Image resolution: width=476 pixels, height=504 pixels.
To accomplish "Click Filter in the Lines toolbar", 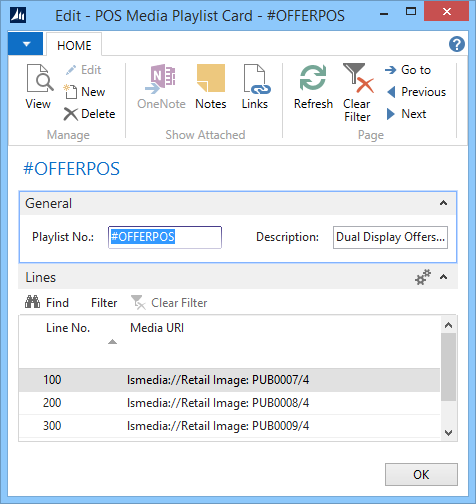I will [104, 303].
